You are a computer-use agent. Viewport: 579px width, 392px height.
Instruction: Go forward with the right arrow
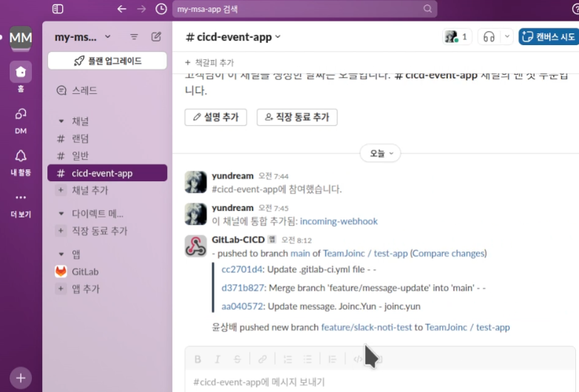click(141, 9)
